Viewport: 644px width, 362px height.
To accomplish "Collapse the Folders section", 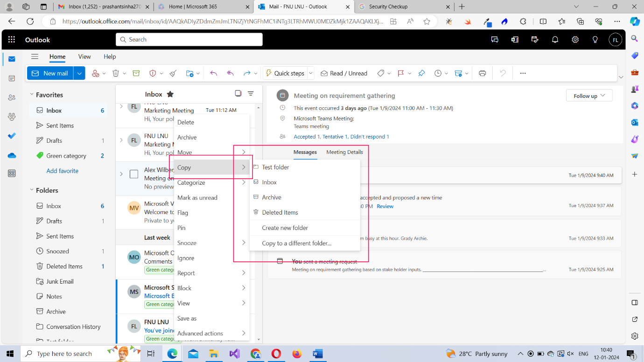I will 32,190.
